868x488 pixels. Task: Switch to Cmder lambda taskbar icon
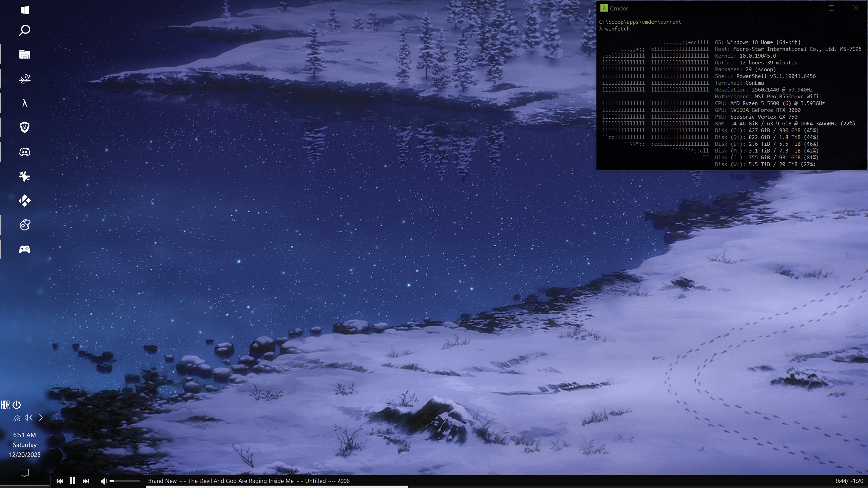(24, 103)
